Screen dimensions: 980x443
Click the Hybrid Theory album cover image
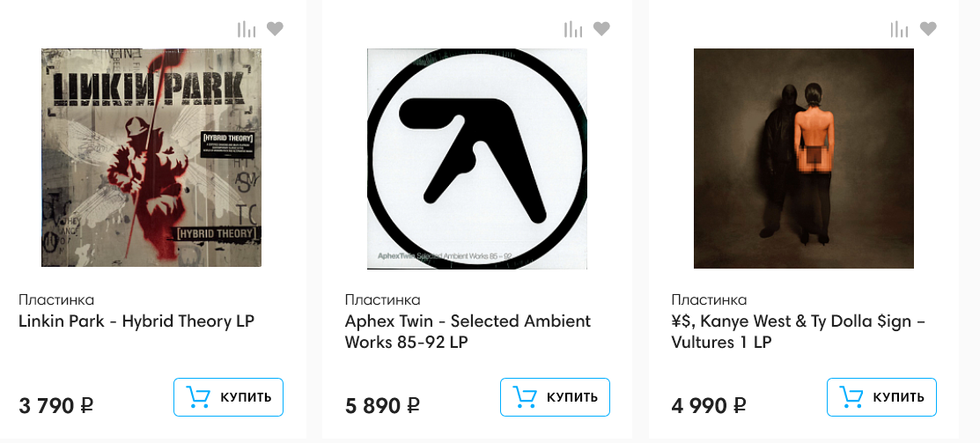pos(151,158)
